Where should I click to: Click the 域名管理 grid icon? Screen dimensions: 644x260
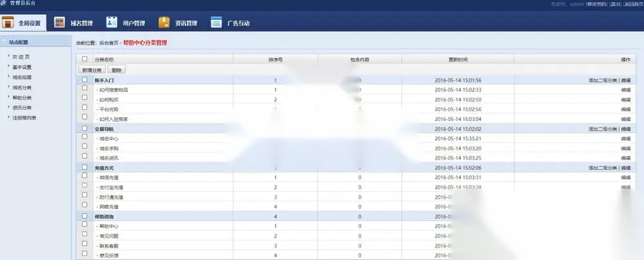pyautogui.click(x=59, y=23)
